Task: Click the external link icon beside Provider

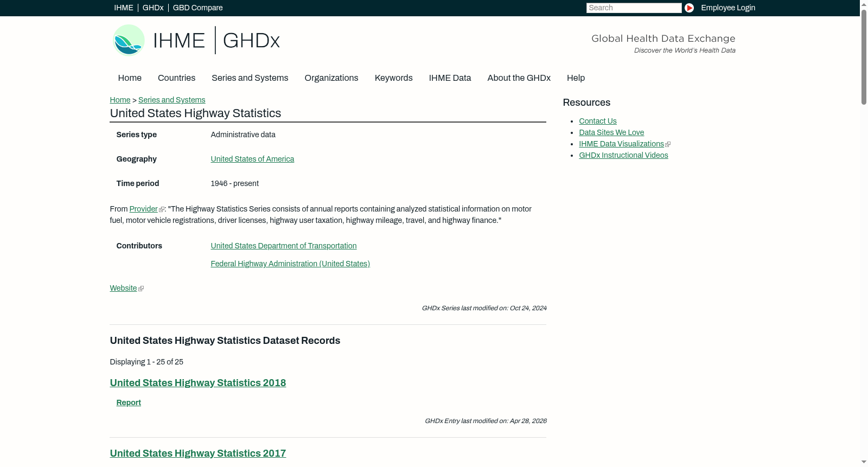Action: click(162, 209)
